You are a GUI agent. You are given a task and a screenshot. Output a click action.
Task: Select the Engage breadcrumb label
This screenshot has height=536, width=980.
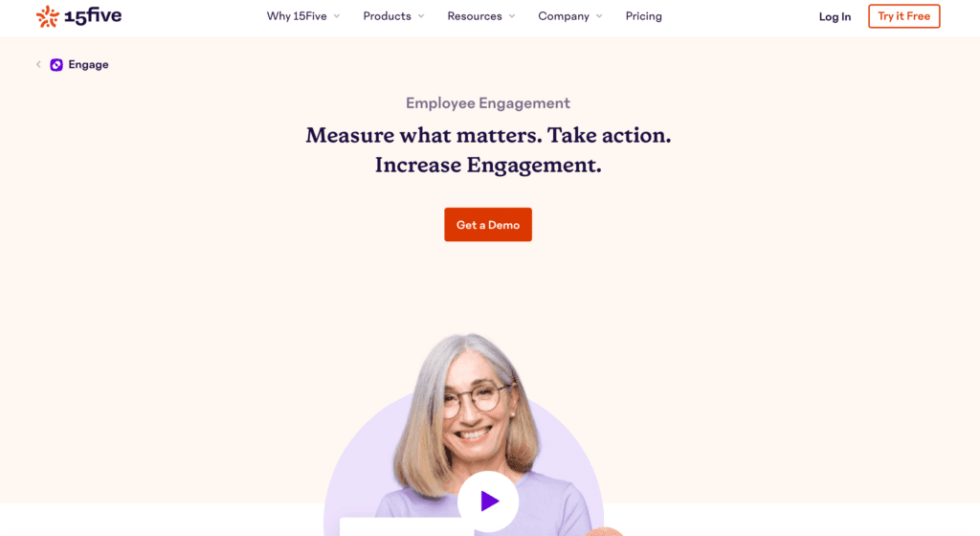[88, 65]
